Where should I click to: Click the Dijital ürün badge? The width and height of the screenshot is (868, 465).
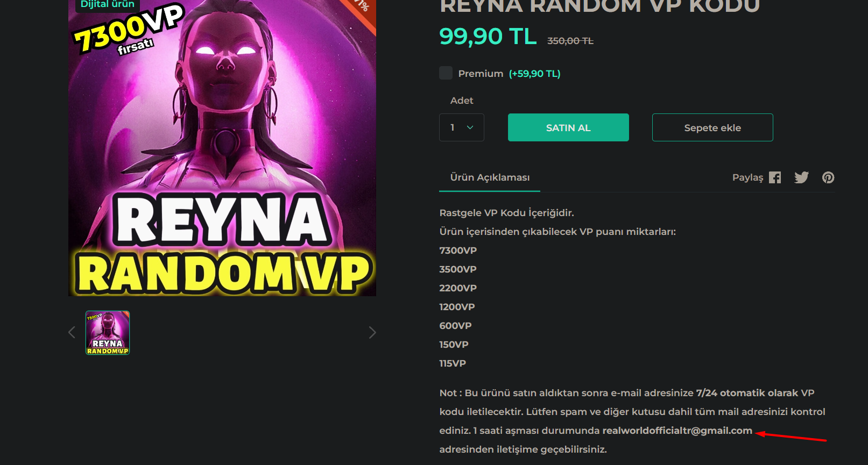(x=107, y=4)
